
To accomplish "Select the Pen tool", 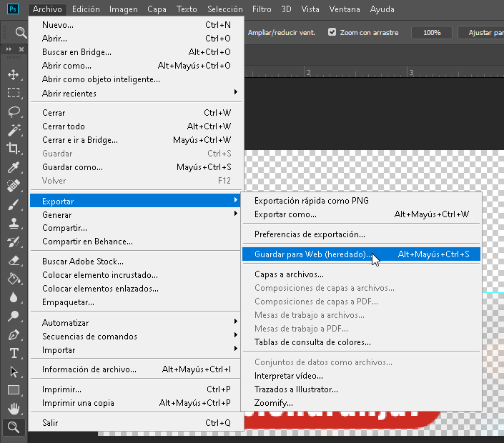I will pyautogui.click(x=14, y=334).
